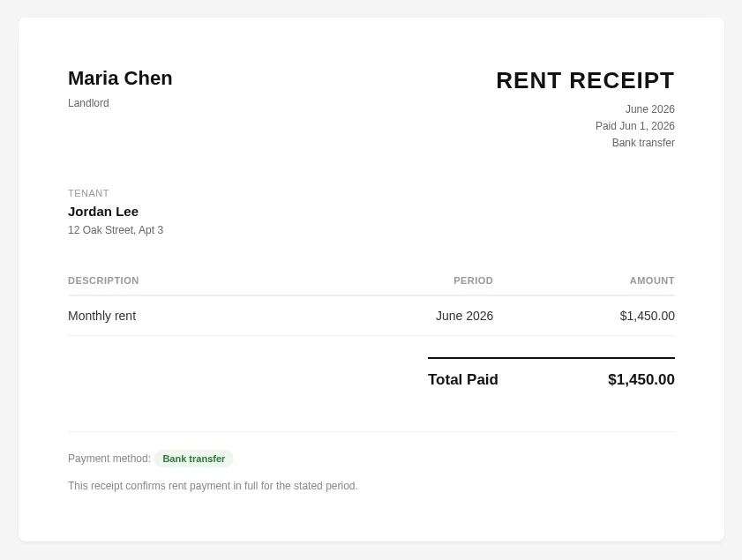Click the TENANT section label
This screenshot has height=560, width=742.
pyautogui.click(x=88, y=193)
